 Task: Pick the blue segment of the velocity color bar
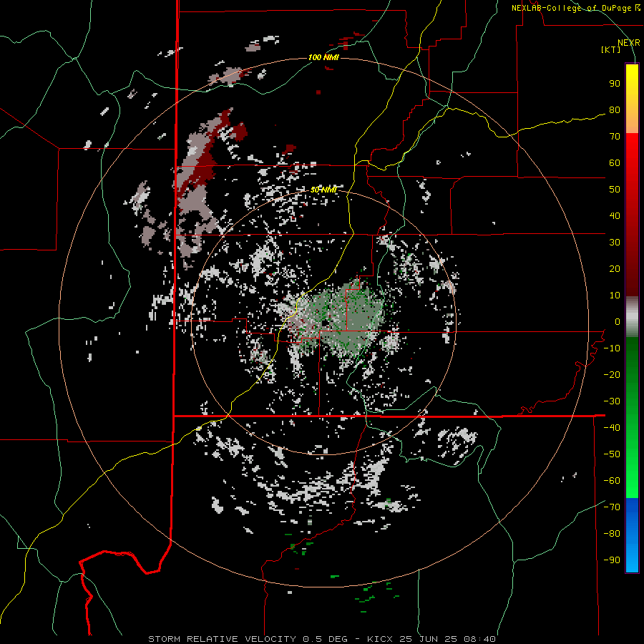click(632, 535)
